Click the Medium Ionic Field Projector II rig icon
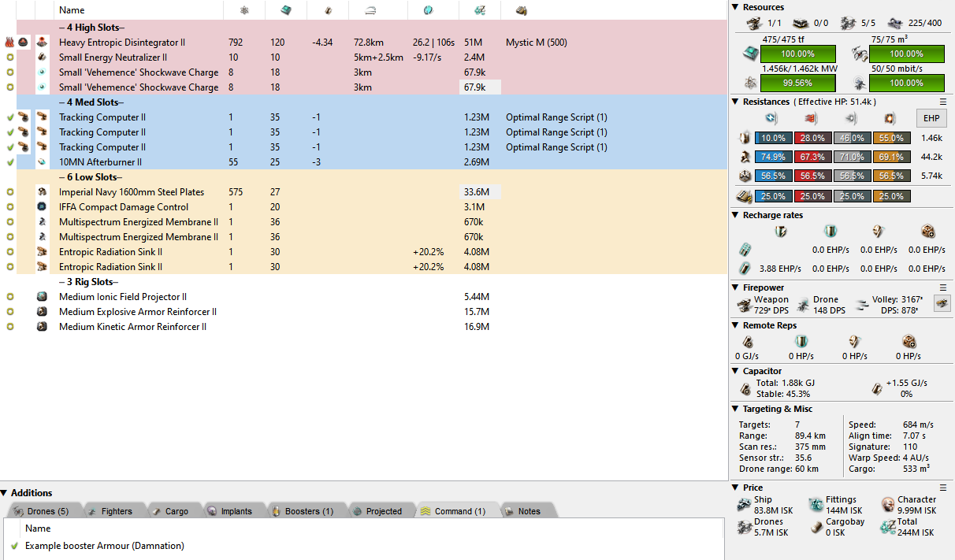The width and height of the screenshot is (955, 560). (43, 297)
